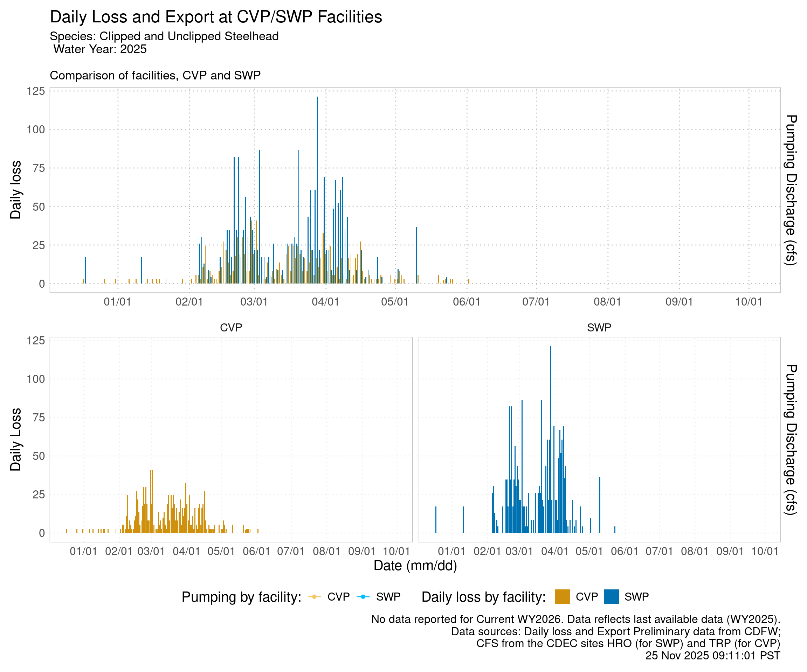Click the 'Comparison of facilities, CVP and SWP' heading
Image resolution: width=807 pixels, height=672 pixels.
(155, 75)
